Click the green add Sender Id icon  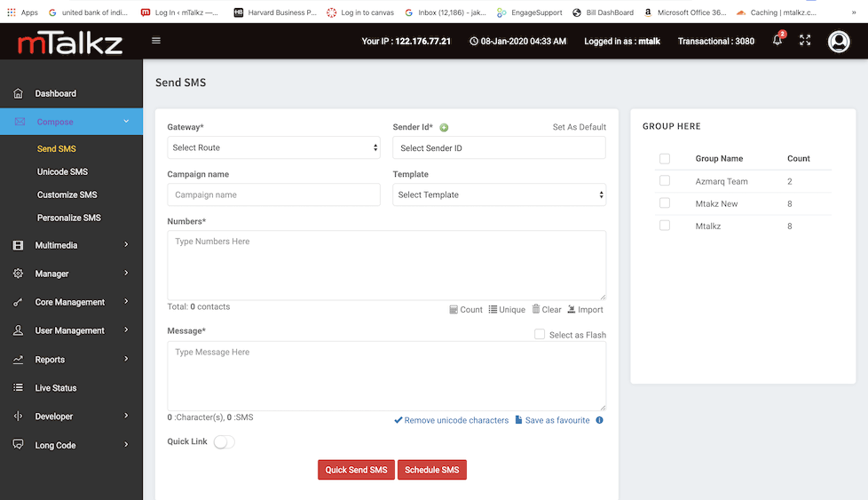pos(444,128)
